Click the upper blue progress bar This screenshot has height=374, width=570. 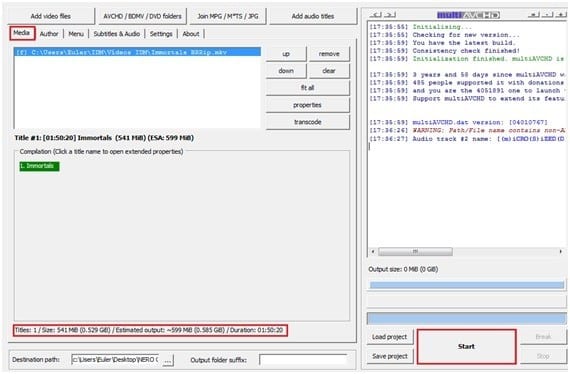(x=467, y=285)
